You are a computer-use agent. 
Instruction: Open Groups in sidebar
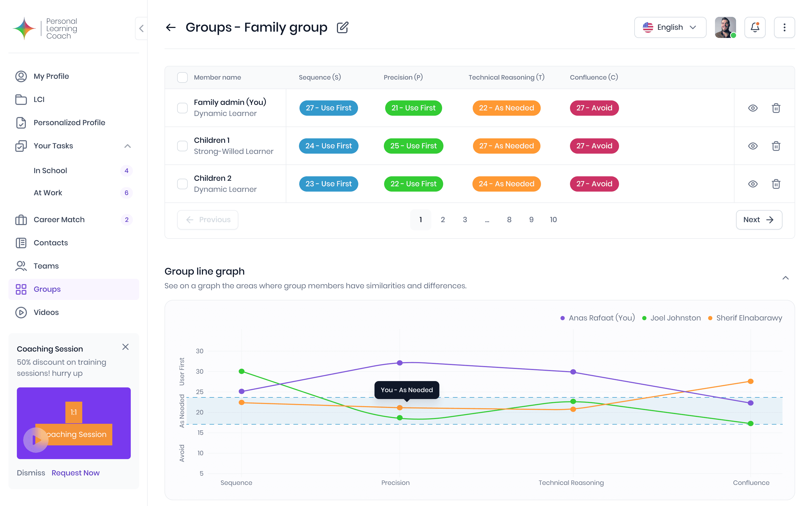click(x=74, y=289)
